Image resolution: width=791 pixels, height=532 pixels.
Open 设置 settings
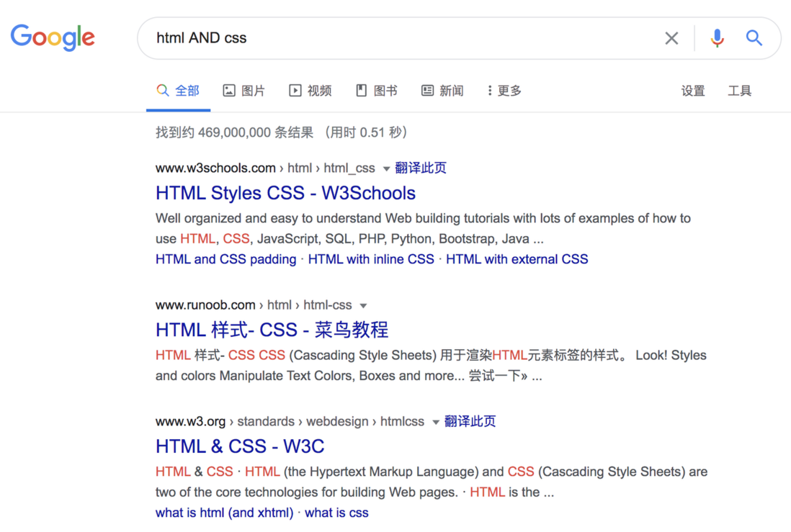point(693,91)
